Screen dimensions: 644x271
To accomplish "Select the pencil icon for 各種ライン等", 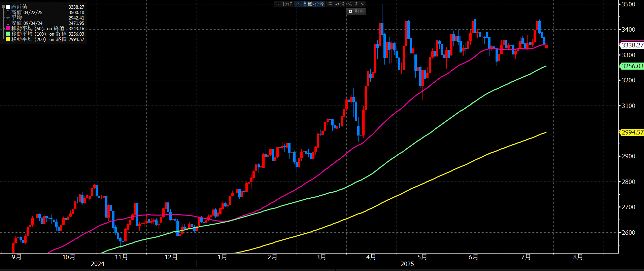I will [x=298, y=4].
